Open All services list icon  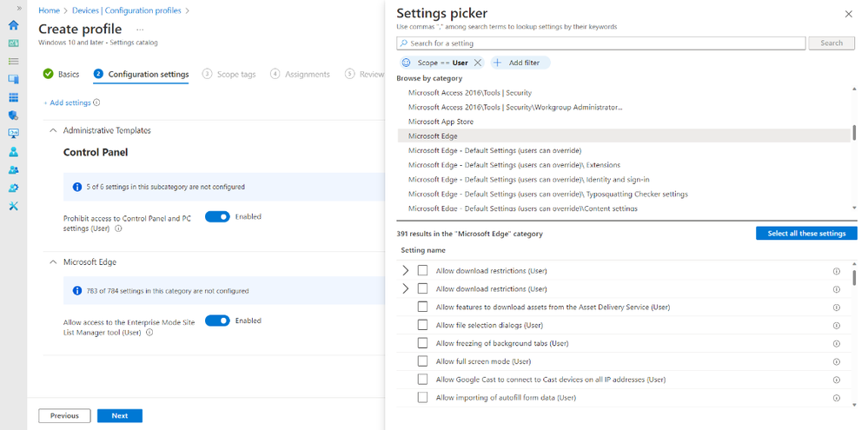pos(13,61)
